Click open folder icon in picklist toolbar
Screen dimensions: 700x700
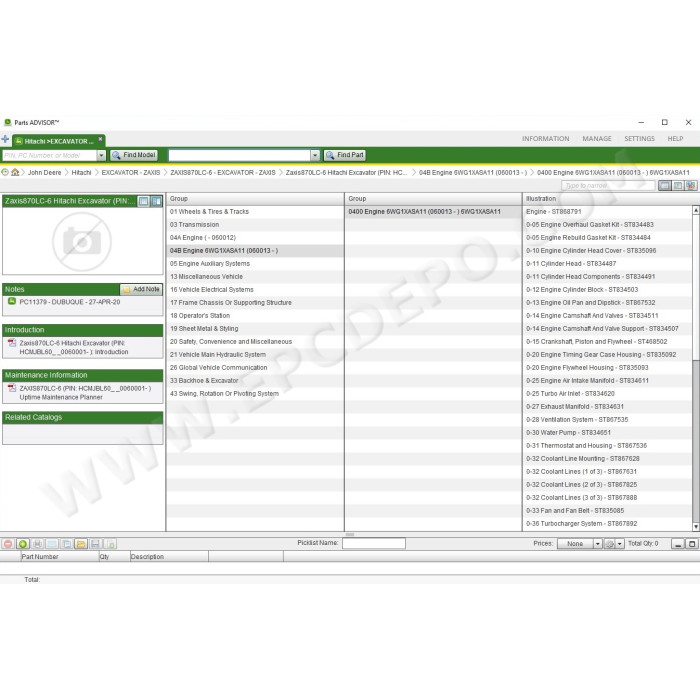tap(81, 544)
